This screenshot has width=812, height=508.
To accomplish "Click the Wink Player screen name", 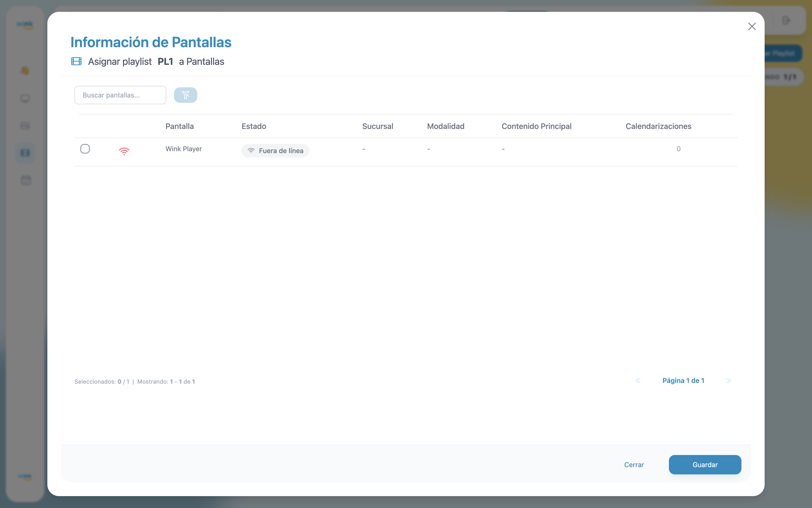I will tap(183, 149).
